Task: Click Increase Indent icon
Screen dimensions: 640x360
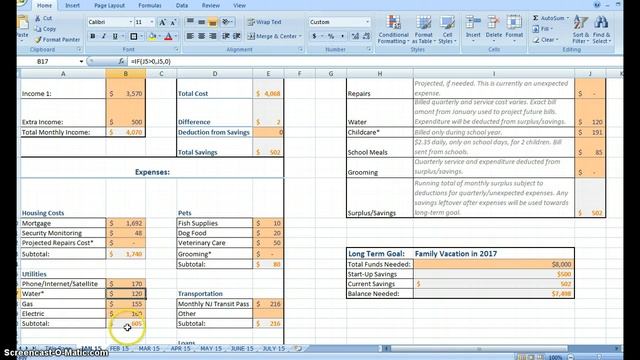Action: coord(237,36)
